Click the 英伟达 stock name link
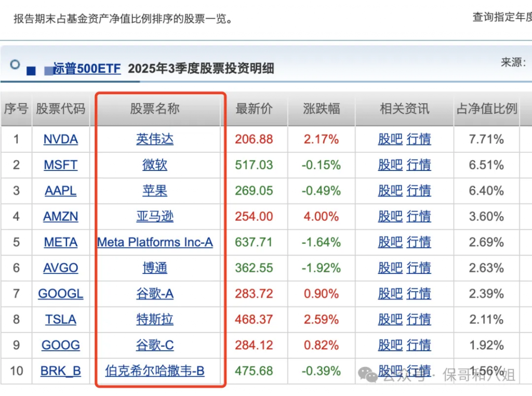Image resolution: width=532 pixels, height=396 pixels. coord(155,139)
